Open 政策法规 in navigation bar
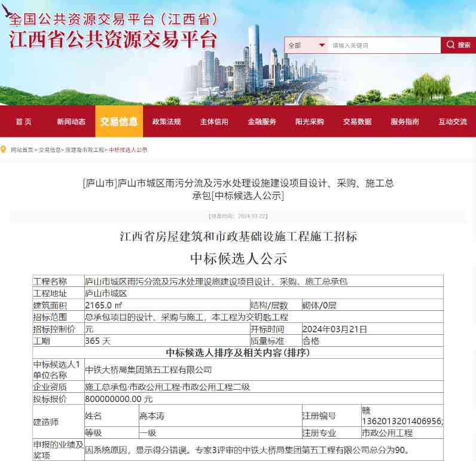 click(166, 121)
